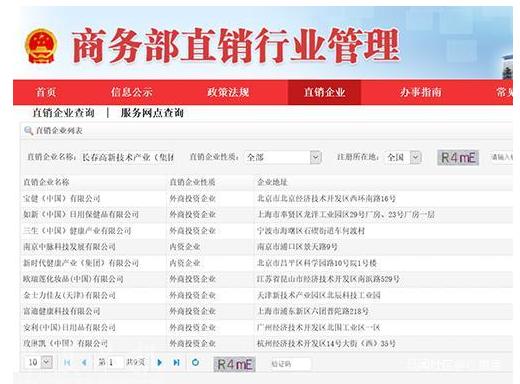The height and width of the screenshot is (384, 520).
Task: Switch to 服务网点查询 tab
Action: 152,113
